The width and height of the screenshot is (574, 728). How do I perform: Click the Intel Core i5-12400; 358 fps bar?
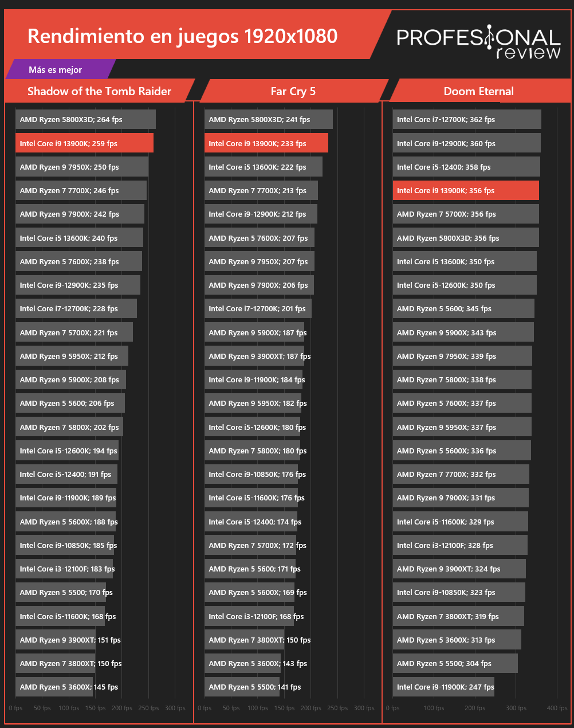(x=466, y=167)
